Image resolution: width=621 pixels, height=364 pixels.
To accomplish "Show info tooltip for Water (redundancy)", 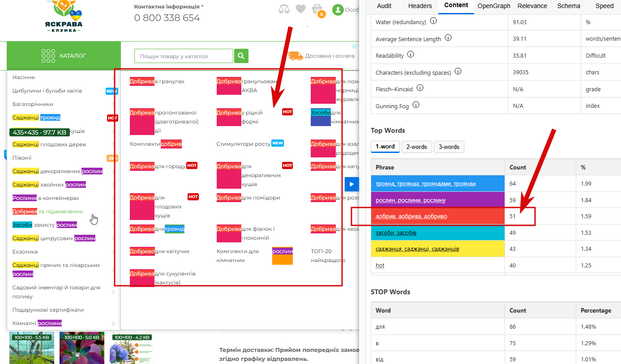I will (433, 21).
